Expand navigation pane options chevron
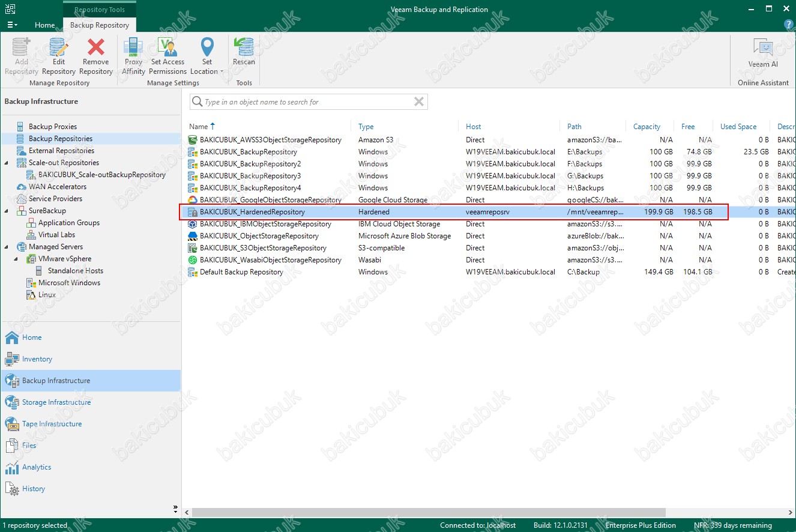 coord(175,509)
